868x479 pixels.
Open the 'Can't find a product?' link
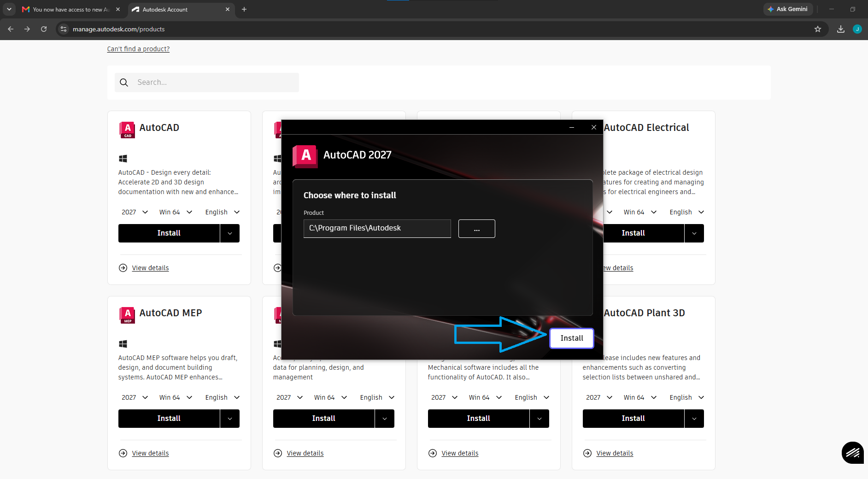[x=138, y=49]
